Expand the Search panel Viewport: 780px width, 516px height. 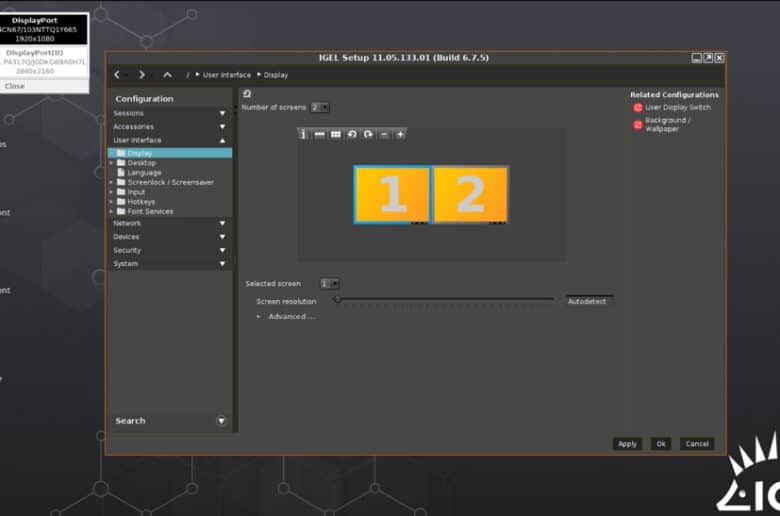tap(221, 421)
